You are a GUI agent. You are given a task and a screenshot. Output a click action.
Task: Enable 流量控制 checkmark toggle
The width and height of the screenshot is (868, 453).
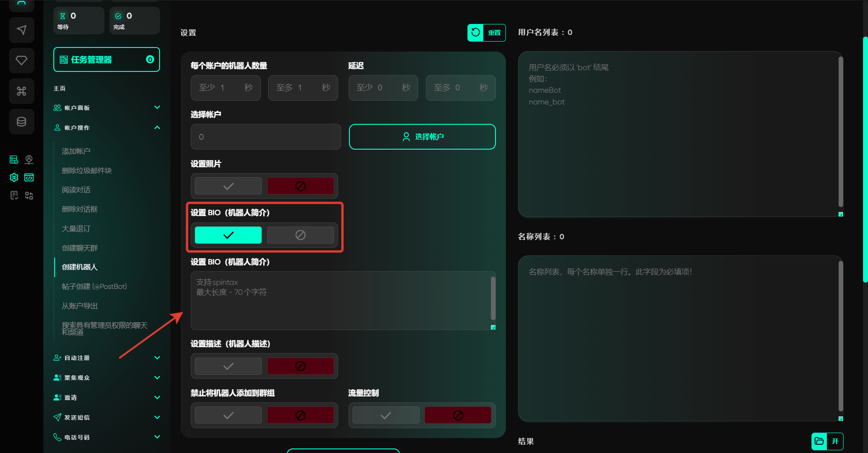tap(386, 415)
